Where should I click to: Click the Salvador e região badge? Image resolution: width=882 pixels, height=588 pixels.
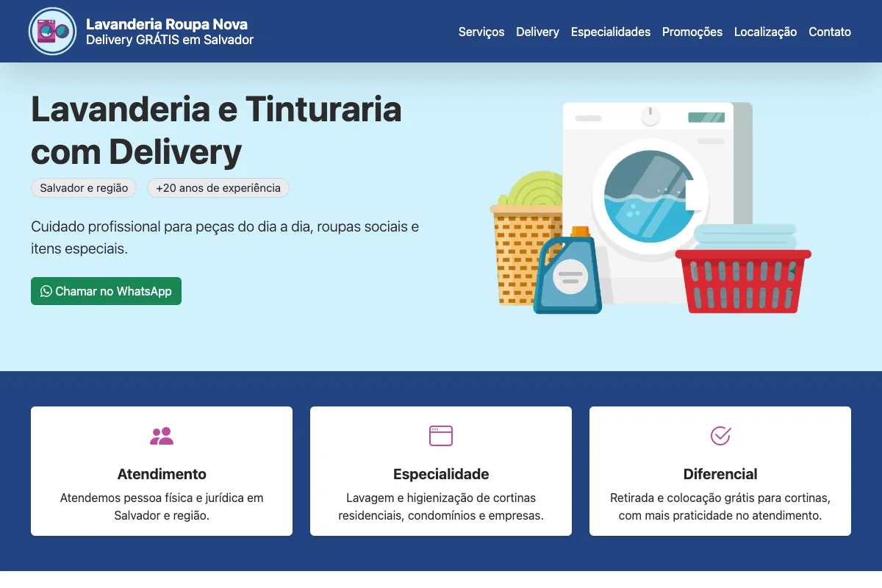coord(84,187)
